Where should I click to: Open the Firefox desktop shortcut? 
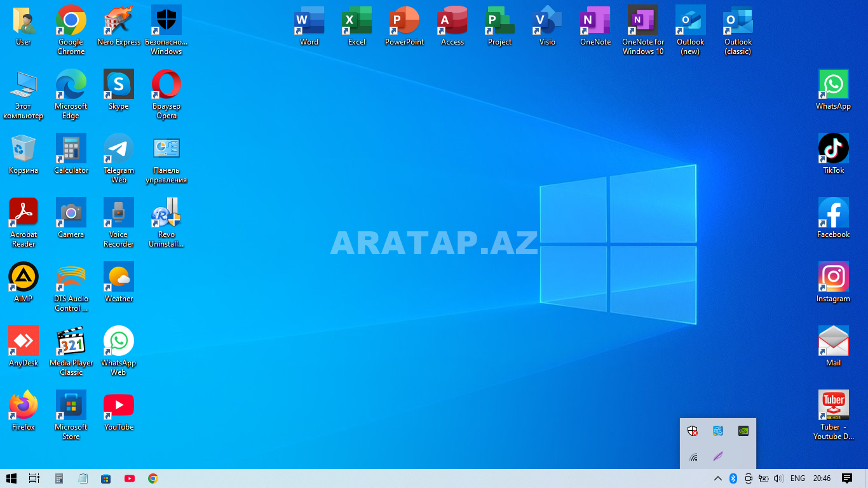pyautogui.click(x=24, y=410)
